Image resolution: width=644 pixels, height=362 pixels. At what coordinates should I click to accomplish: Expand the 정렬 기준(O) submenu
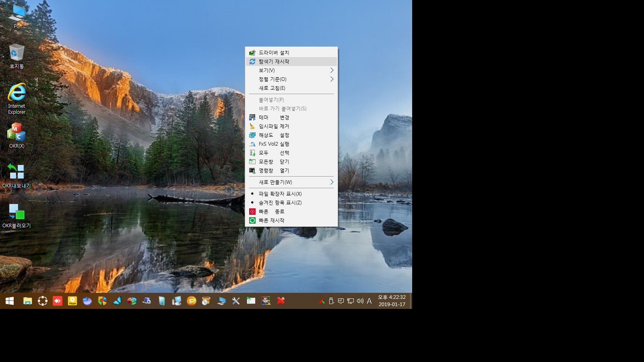pyautogui.click(x=291, y=79)
